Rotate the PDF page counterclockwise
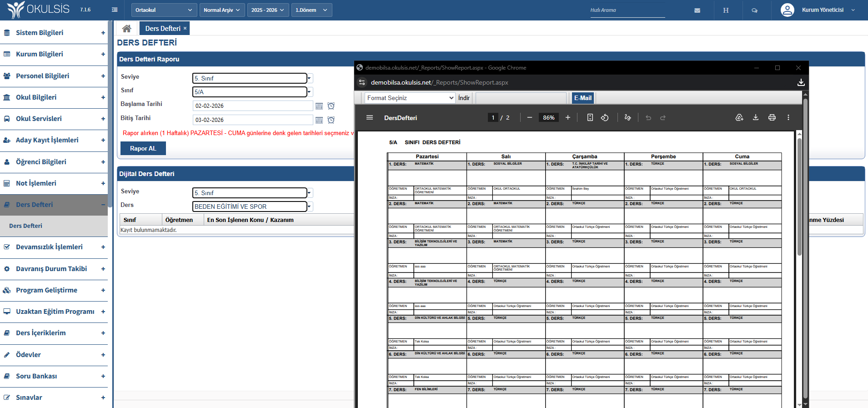 (x=604, y=117)
